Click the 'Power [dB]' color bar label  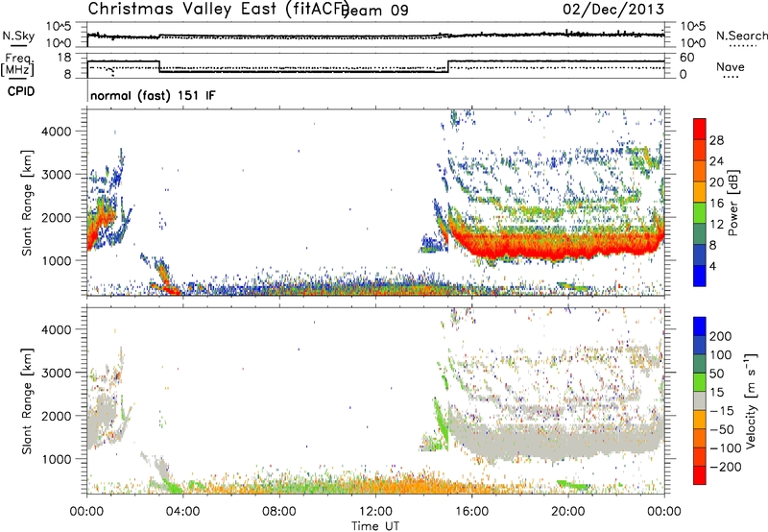(733, 203)
